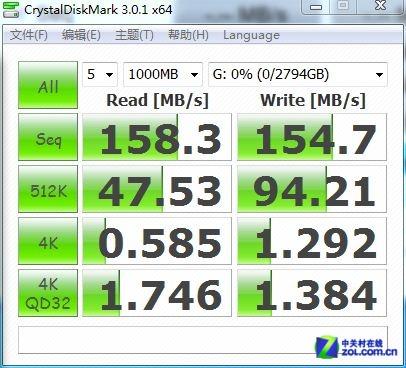Click the 512K write result 94.21
406x368 pixels.
(312, 189)
